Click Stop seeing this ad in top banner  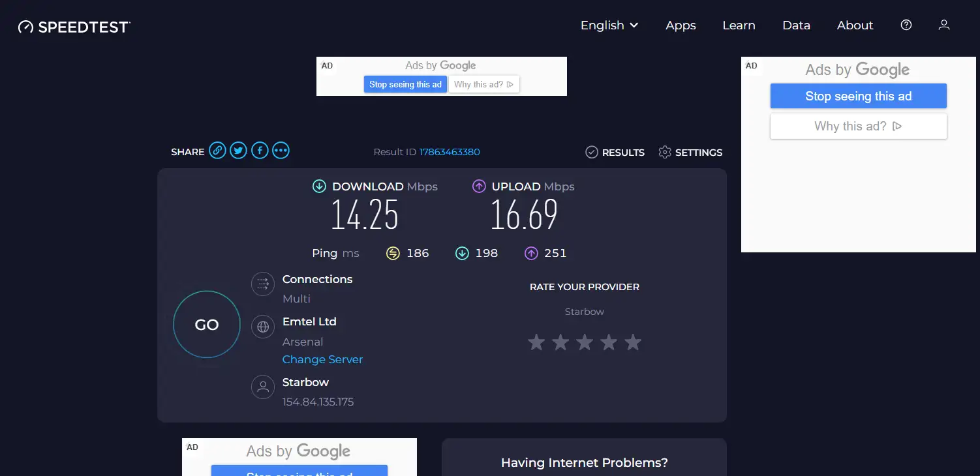(405, 84)
